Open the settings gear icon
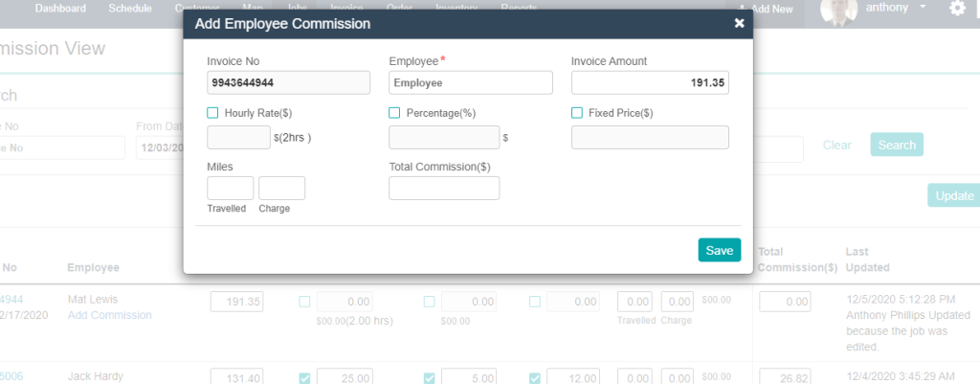980x384 pixels. click(x=957, y=9)
